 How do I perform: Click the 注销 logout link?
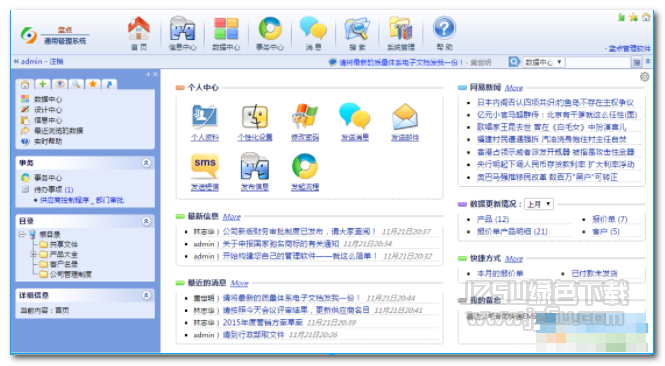(56, 61)
